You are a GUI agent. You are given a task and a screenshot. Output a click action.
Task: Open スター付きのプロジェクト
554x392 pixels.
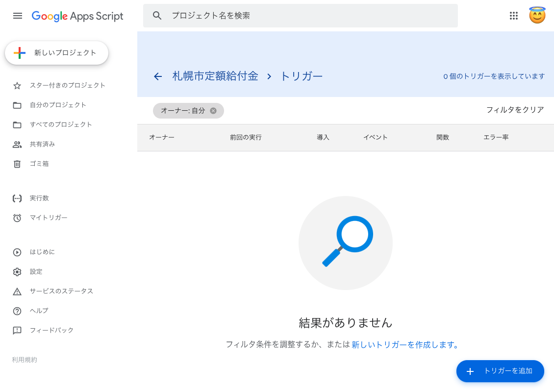point(68,85)
